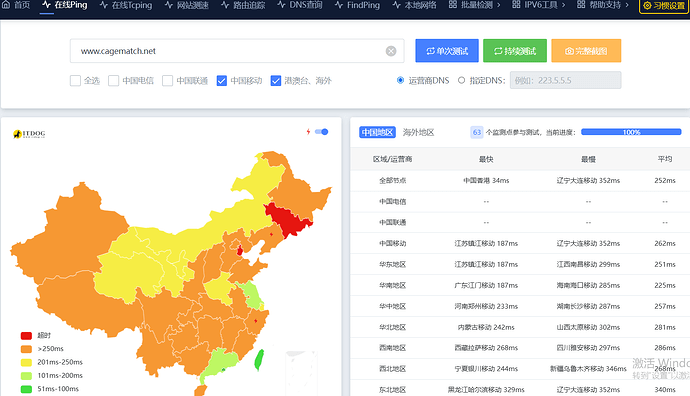This screenshot has height=396, width=690.
Task: Click the 华东地区 row label
Action: 393,264
